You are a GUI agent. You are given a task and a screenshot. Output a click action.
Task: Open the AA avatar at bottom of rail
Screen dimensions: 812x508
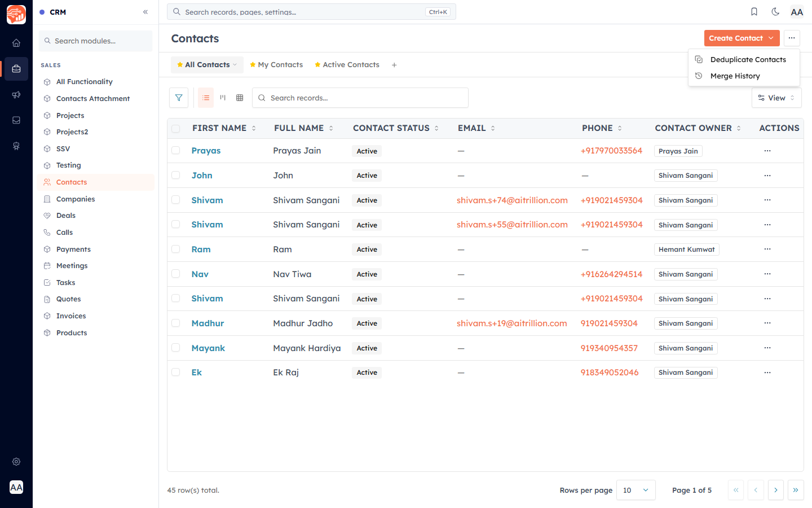click(x=16, y=487)
